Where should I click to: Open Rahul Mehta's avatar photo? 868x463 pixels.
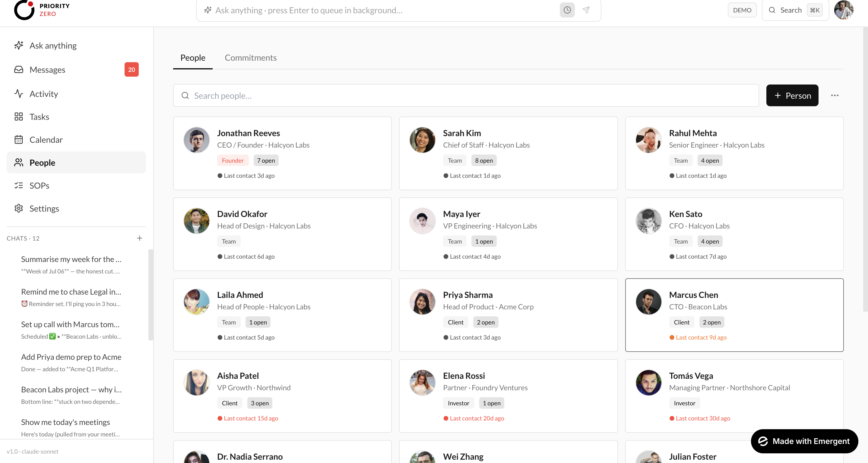tap(648, 140)
